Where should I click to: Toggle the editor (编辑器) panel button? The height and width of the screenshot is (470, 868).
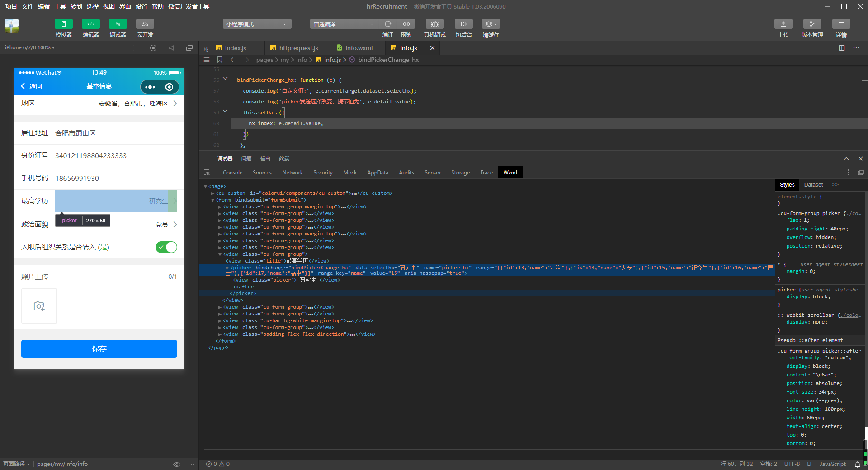click(x=90, y=24)
